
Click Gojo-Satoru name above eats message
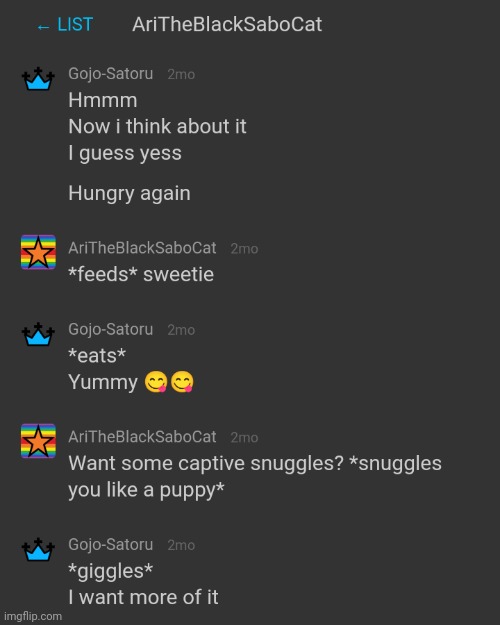click(110, 329)
